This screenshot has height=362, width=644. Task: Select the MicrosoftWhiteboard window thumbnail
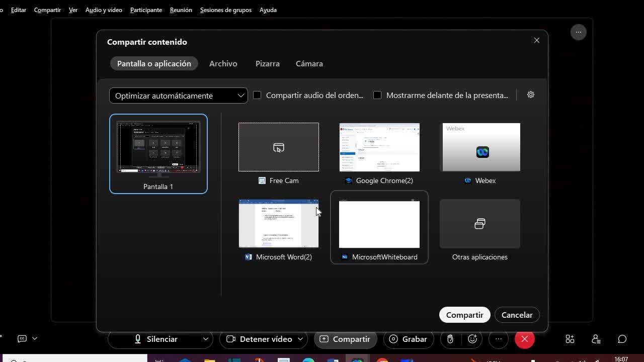379,225
